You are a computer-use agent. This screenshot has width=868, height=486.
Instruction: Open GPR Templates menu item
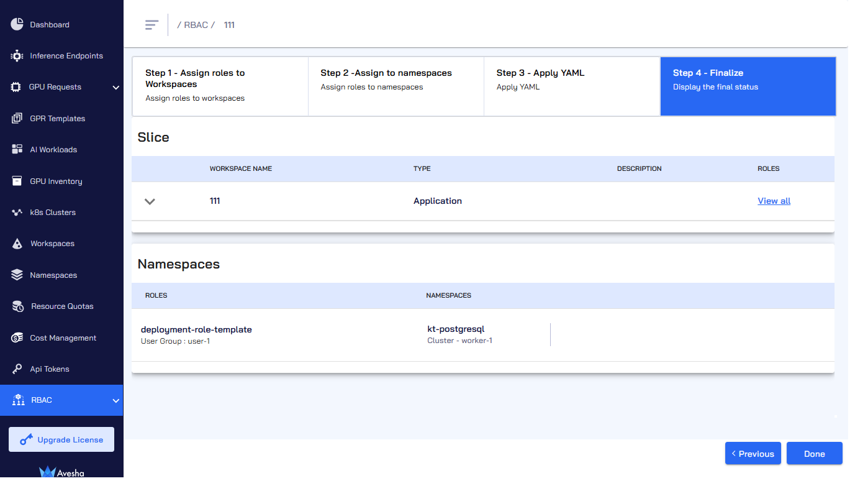click(58, 119)
